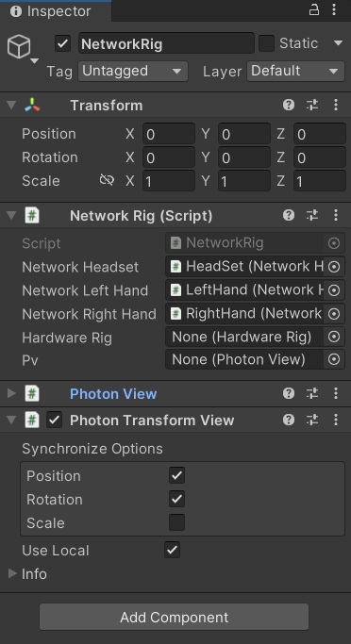Image resolution: width=351 pixels, height=644 pixels.
Task: Open the Transform component help reference
Action: tap(289, 106)
